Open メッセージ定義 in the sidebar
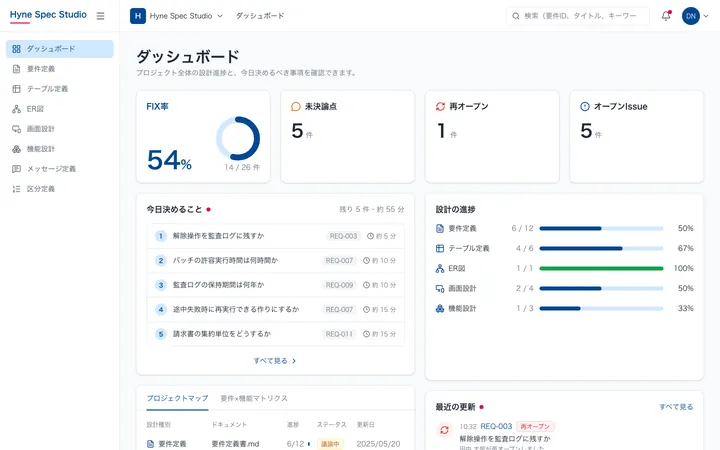This screenshot has height=450, width=720. [60, 169]
